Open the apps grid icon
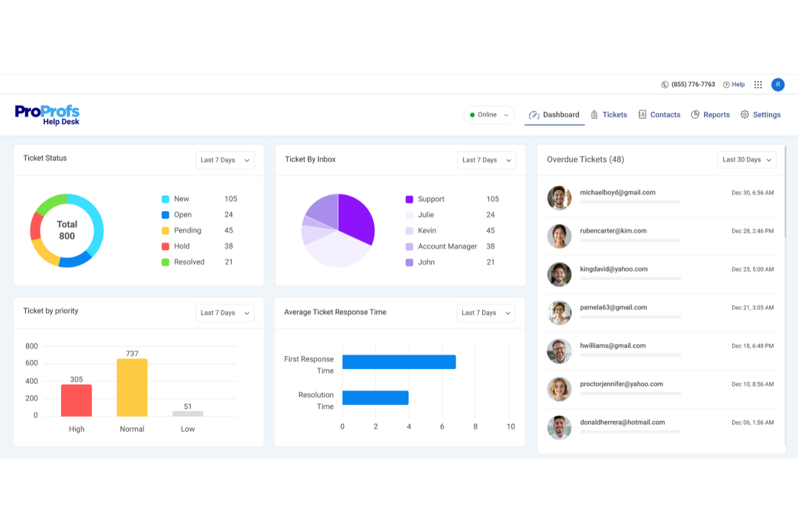The height and width of the screenshot is (532, 798). (x=758, y=85)
